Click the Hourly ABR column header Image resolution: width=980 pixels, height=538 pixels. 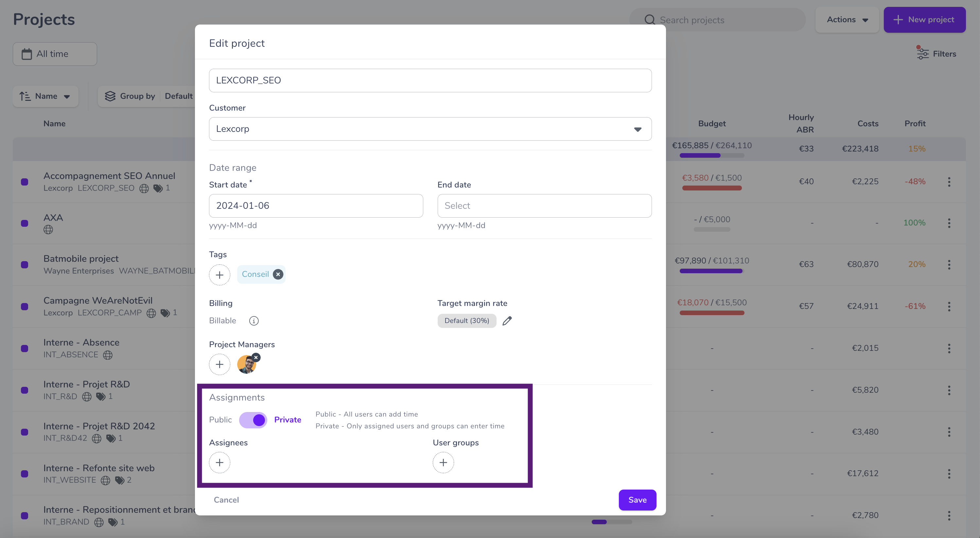801,123
